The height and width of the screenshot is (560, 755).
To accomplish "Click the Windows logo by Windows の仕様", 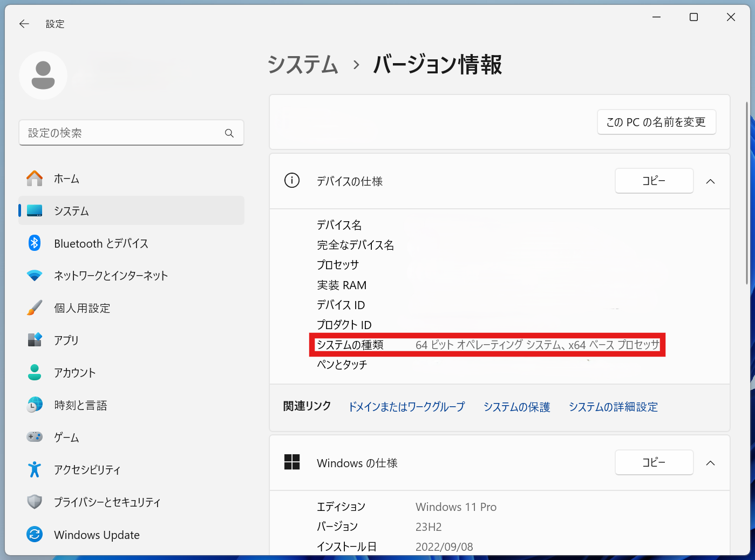I will point(292,462).
